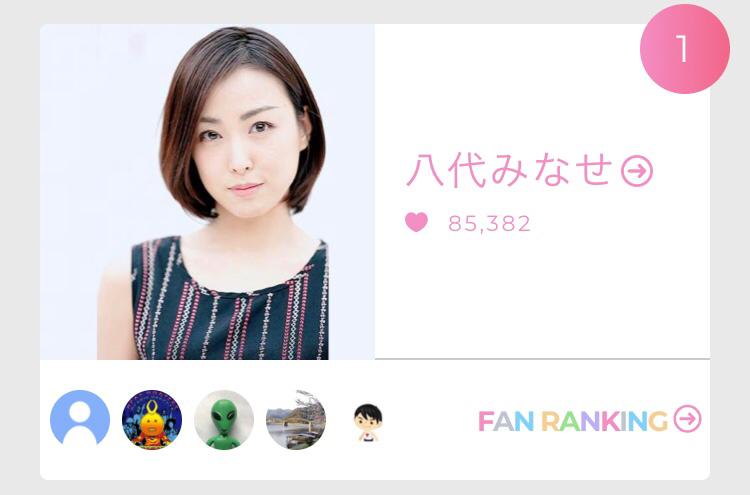This screenshot has width=750, height=495.
Task: Open the FAN RANKING link text
Action: [573, 421]
